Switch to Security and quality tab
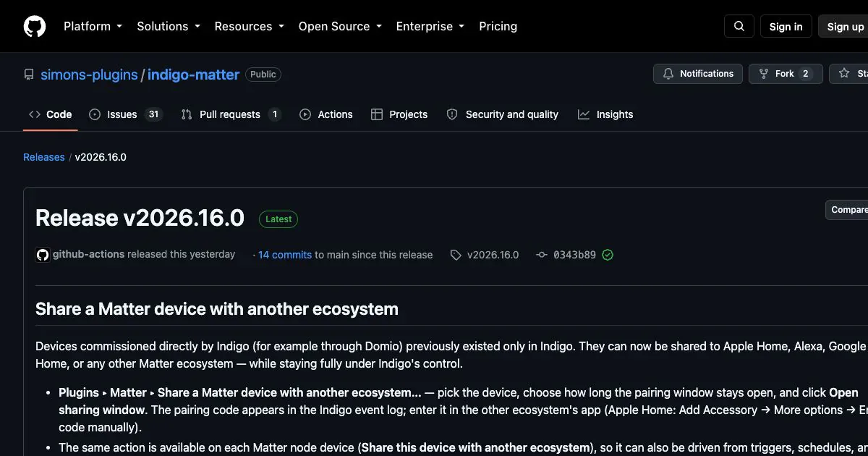Viewport: 868px width, 456px height. pyautogui.click(x=503, y=114)
